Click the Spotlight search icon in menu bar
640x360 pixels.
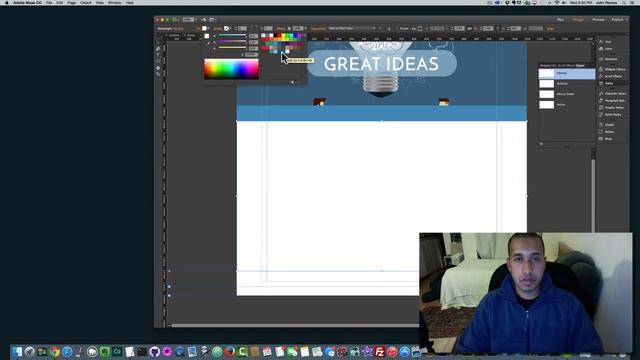624,2
